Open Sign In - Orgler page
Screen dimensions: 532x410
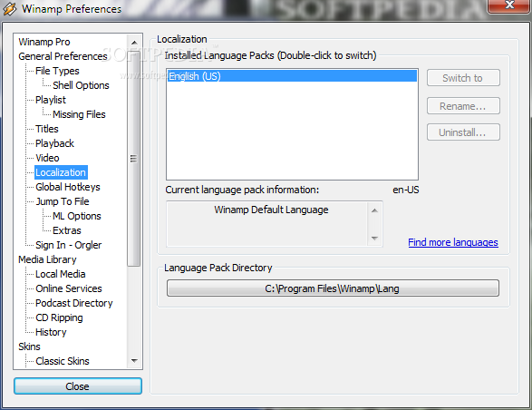[x=69, y=245]
